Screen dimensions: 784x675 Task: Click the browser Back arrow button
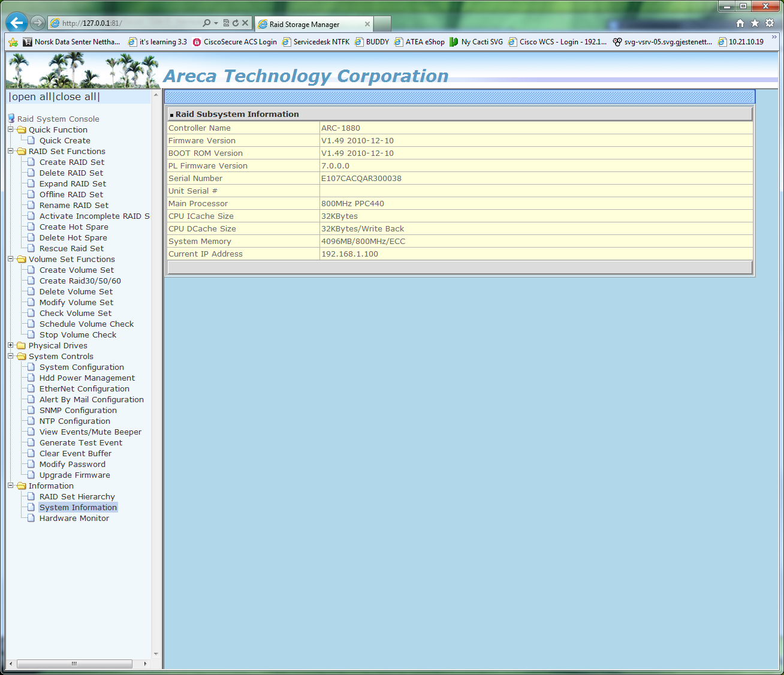tap(17, 23)
